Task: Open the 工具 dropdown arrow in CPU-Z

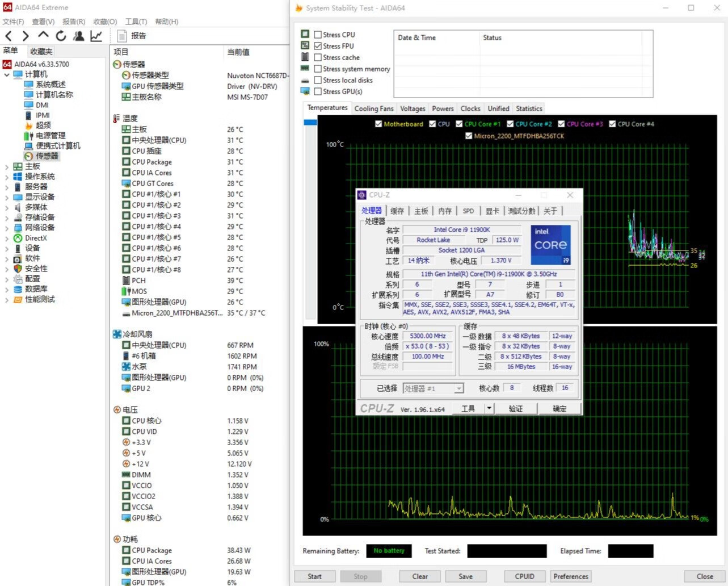Action: pos(489,408)
